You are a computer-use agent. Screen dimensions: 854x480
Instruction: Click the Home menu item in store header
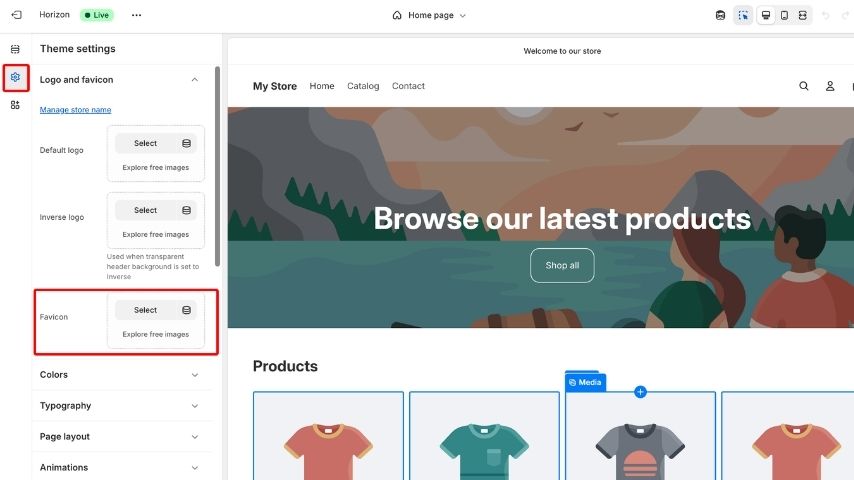click(322, 86)
